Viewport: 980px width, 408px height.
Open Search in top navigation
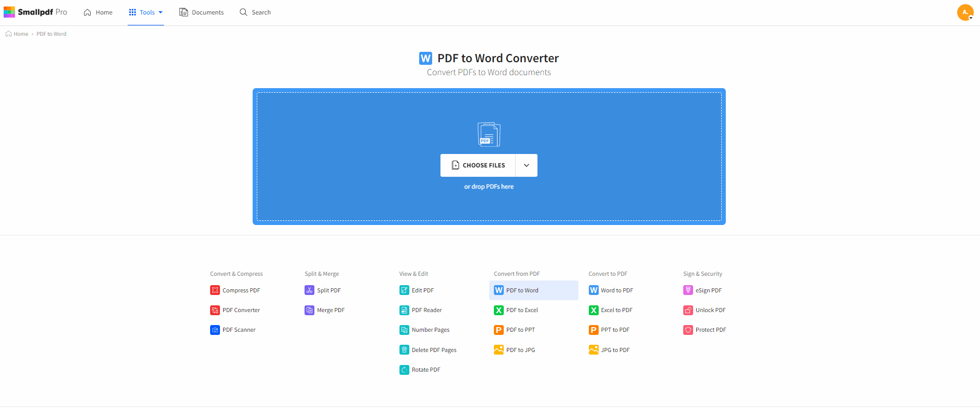click(255, 12)
